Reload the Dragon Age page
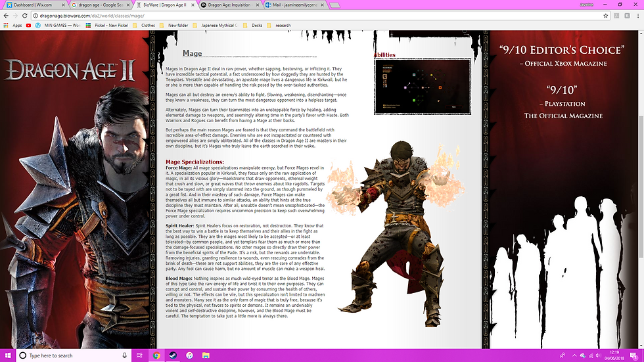Screen dimensions: 644x362 25,16
